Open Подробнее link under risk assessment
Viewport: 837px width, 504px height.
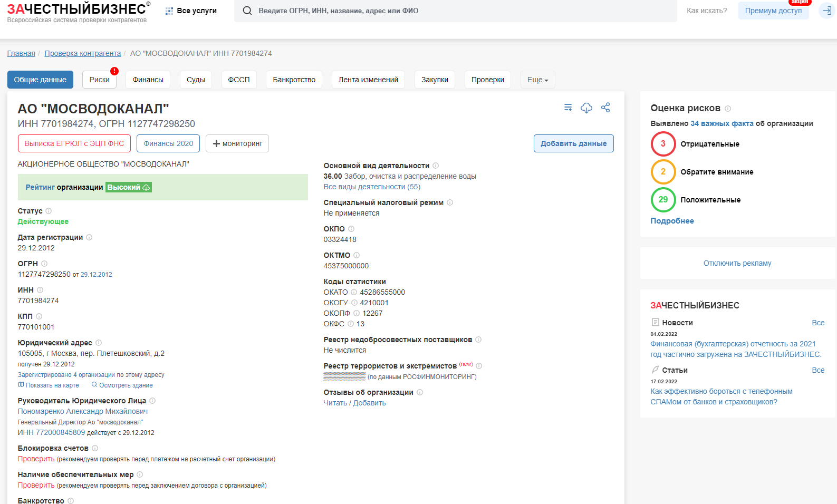(x=672, y=221)
